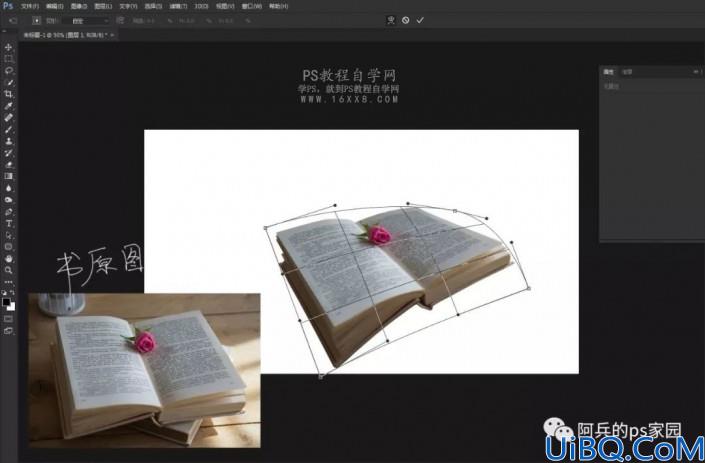Select the Gradient tool
705x463 pixels.
tap(8, 176)
